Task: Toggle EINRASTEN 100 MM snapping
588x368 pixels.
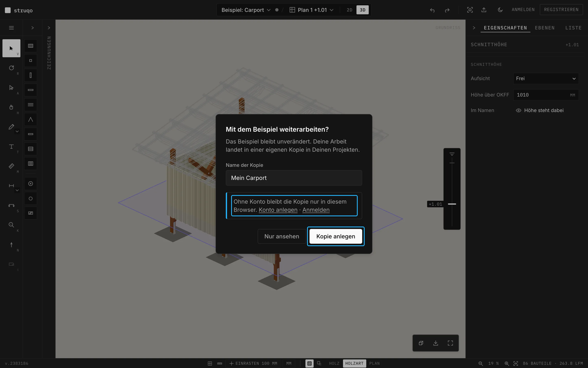Action: 253,363
